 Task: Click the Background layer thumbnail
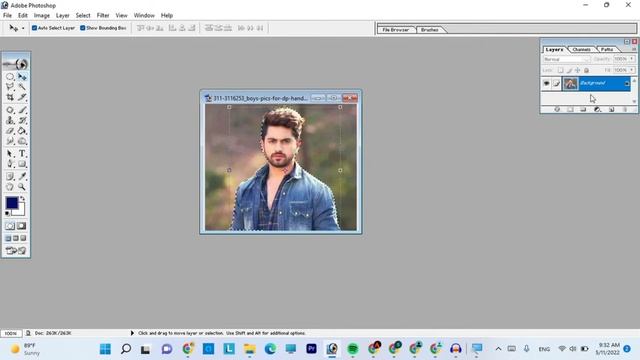coord(570,84)
